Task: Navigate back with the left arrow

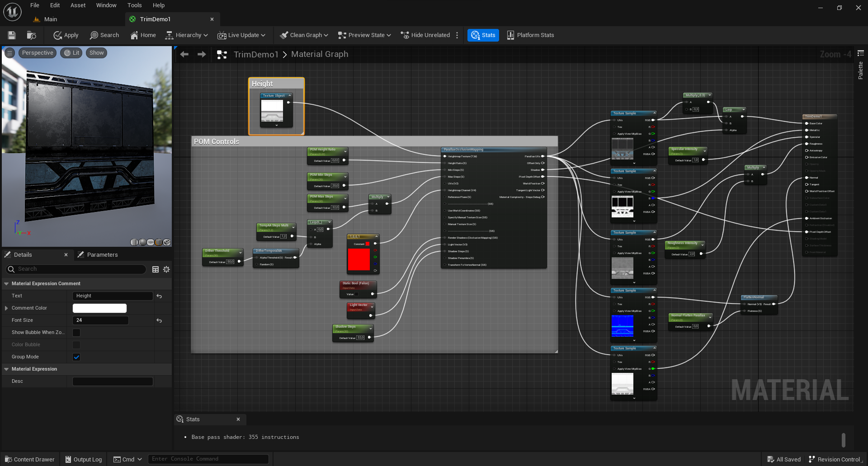Action: point(184,54)
